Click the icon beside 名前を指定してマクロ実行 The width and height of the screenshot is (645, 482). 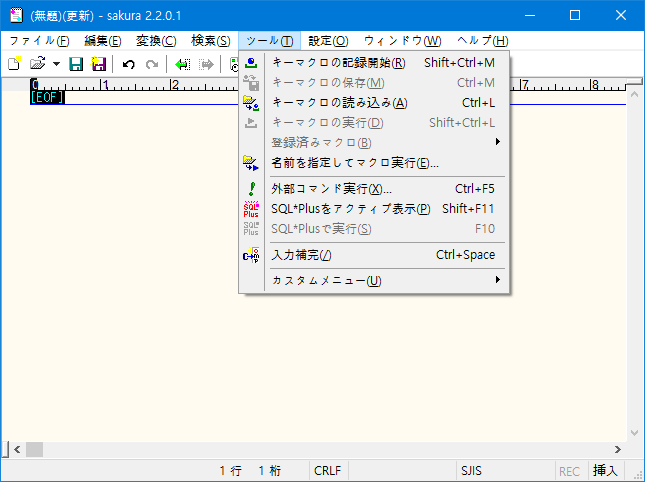[251, 163]
